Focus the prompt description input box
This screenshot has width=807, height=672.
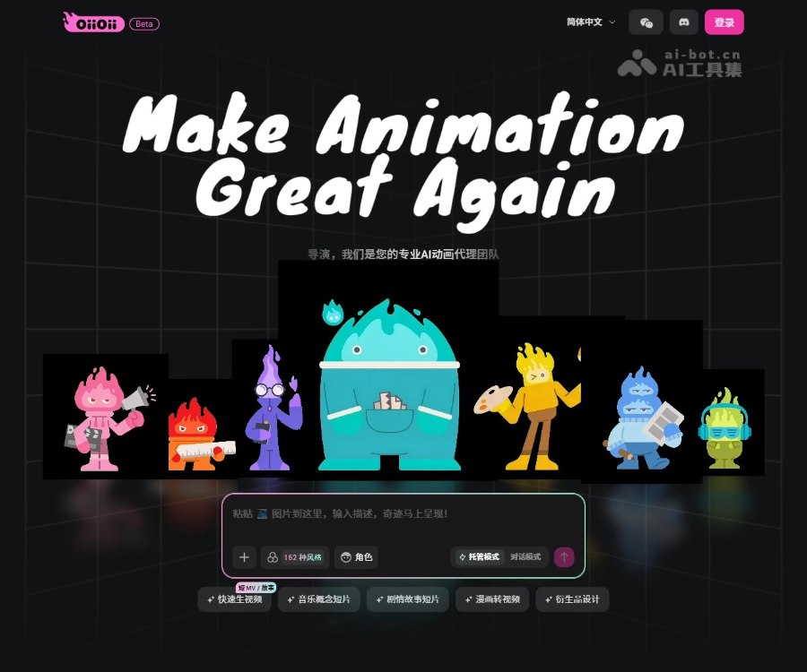coord(403,514)
